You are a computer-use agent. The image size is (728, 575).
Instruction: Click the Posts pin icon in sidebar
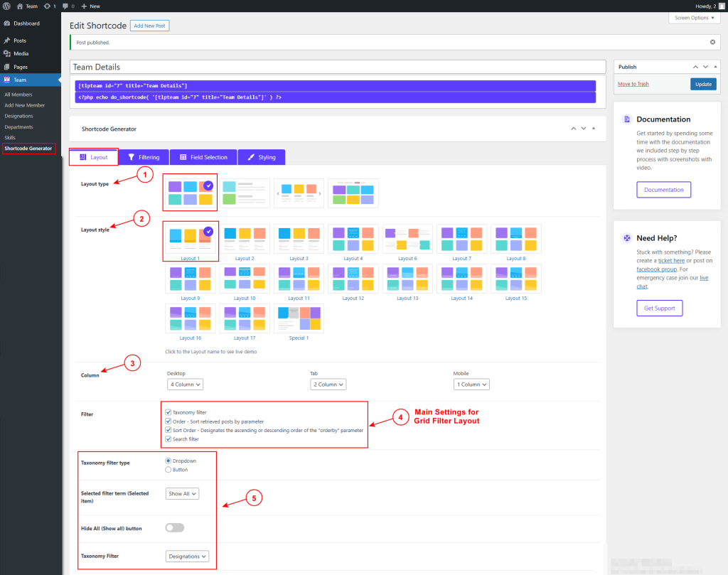click(x=7, y=41)
